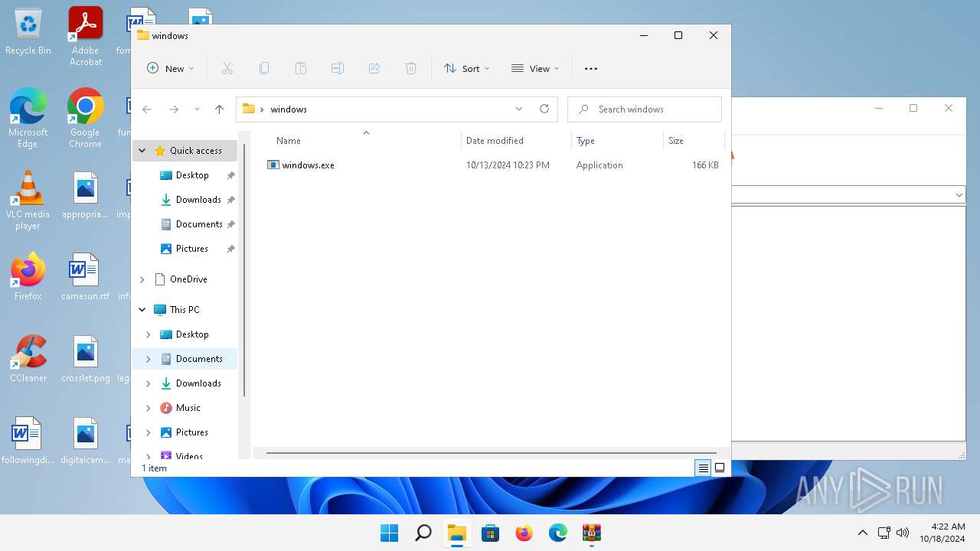Viewport: 980px width, 551px height.
Task: Click the Delete trash icon
Action: click(x=411, y=68)
